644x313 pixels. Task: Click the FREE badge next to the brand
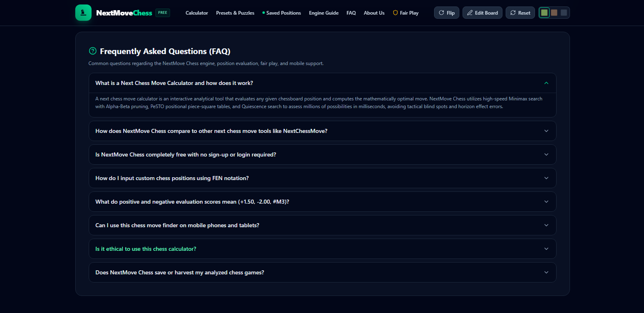(x=163, y=13)
